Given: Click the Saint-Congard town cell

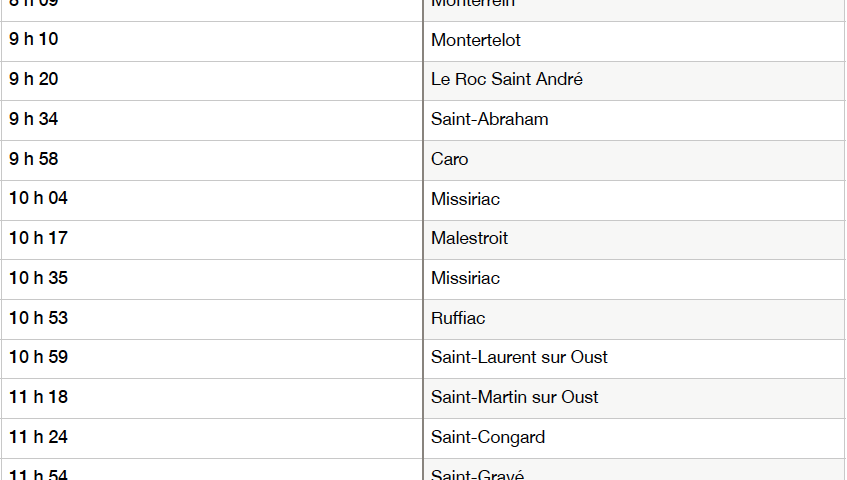Looking at the screenshot, I should (488, 437).
